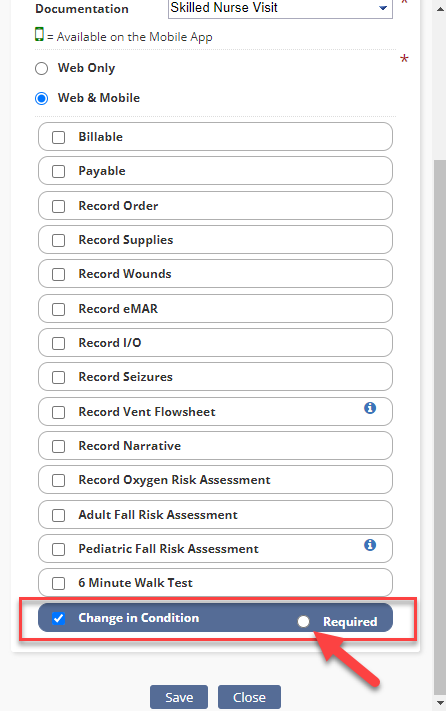
Task: Select Web & Mobile radio button
Action: point(42,98)
